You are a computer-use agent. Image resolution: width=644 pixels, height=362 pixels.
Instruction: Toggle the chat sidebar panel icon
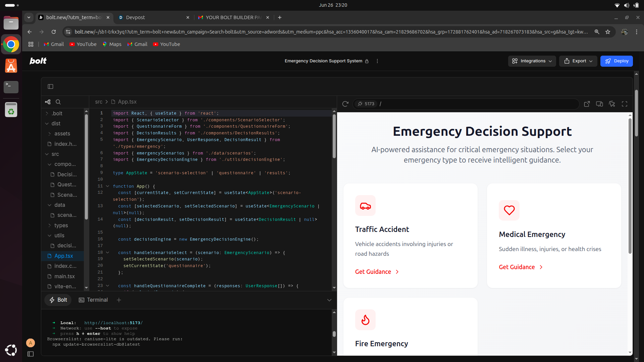tap(50, 86)
